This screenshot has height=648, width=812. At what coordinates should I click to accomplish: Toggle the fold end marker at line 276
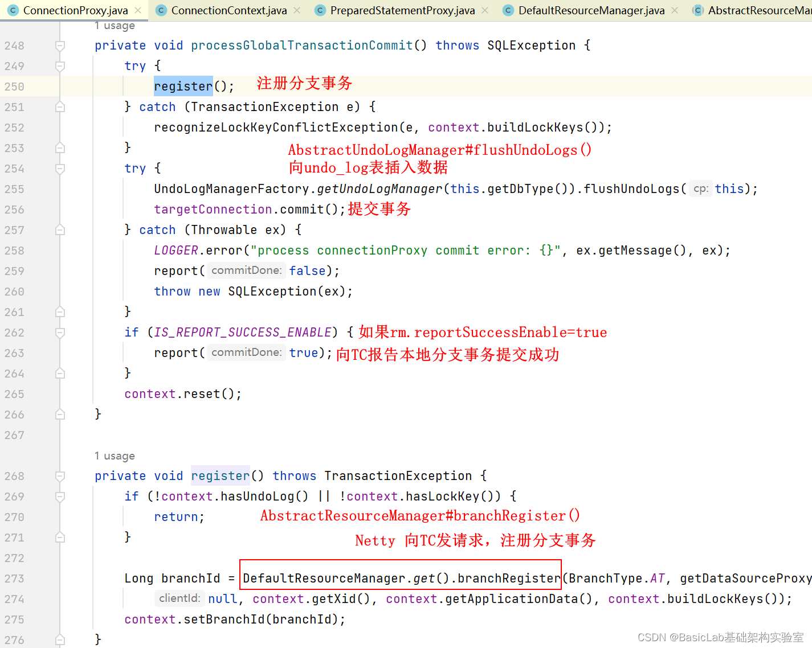[x=60, y=640]
